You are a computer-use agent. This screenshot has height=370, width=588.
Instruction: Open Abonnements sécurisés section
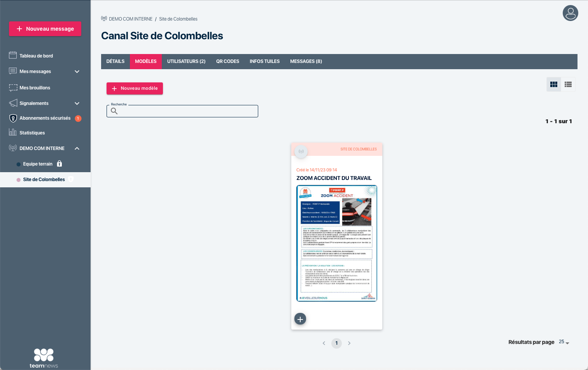45,118
